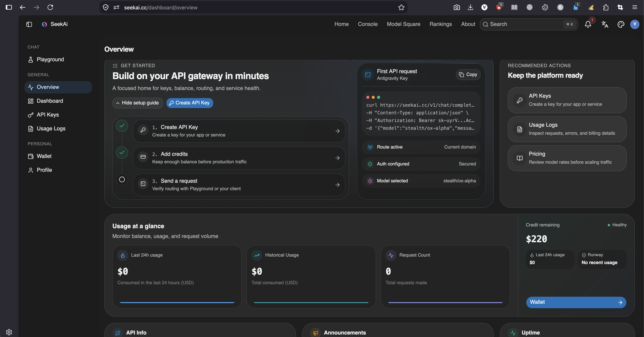Image resolution: width=644 pixels, height=337 pixels.
Task: Click the curl command code block
Action: [421, 114]
